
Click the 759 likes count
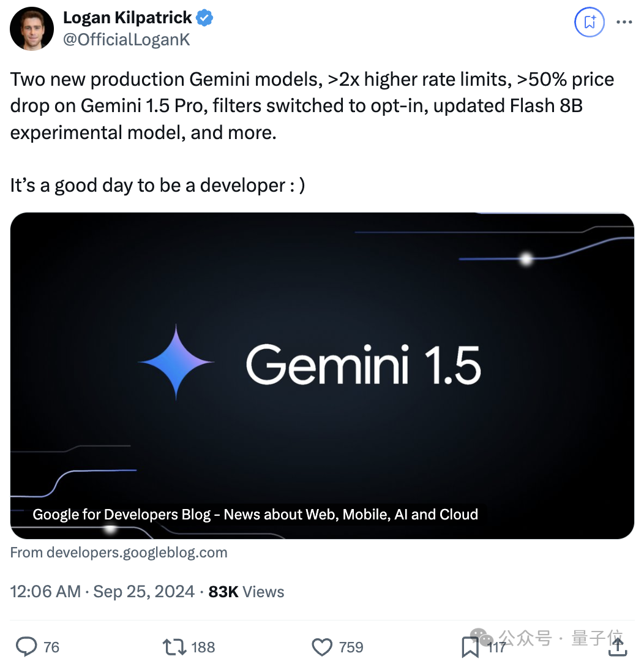(x=351, y=647)
